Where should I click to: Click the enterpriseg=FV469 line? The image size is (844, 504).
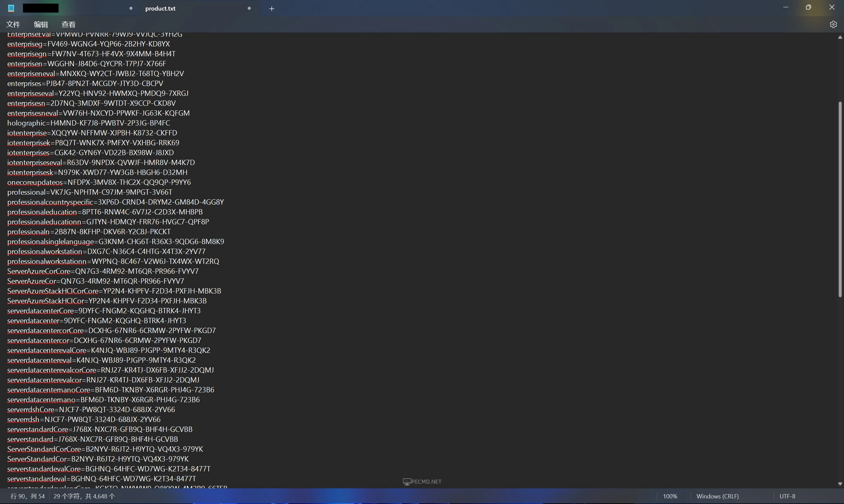(x=88, y=44)
